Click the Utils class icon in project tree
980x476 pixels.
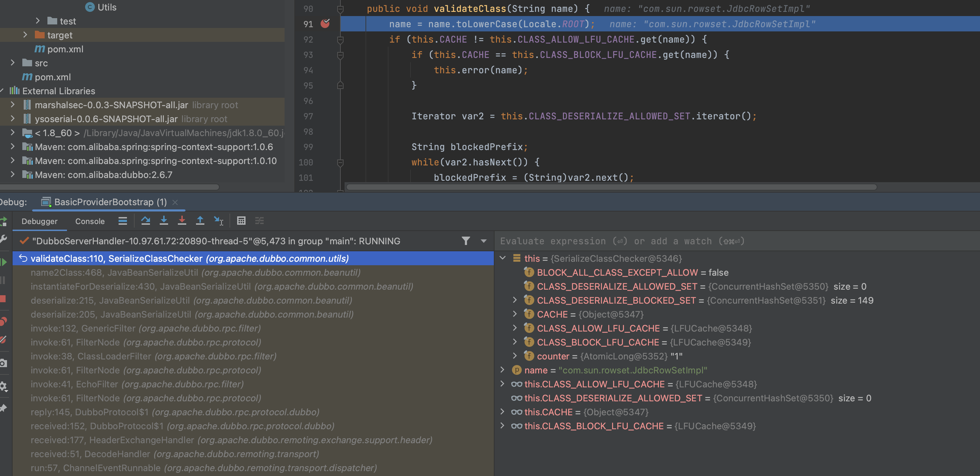pyautogui.click(x=90, y=7)
